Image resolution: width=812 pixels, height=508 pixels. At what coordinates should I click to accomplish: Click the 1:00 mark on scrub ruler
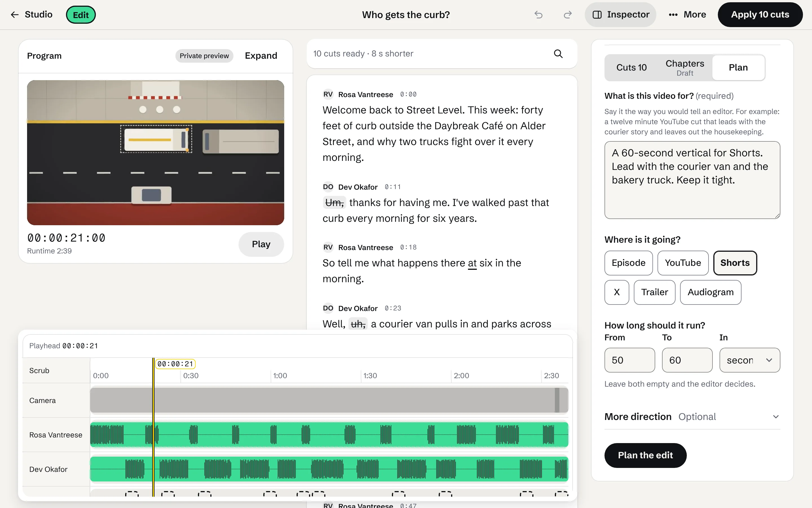point(280,376)
